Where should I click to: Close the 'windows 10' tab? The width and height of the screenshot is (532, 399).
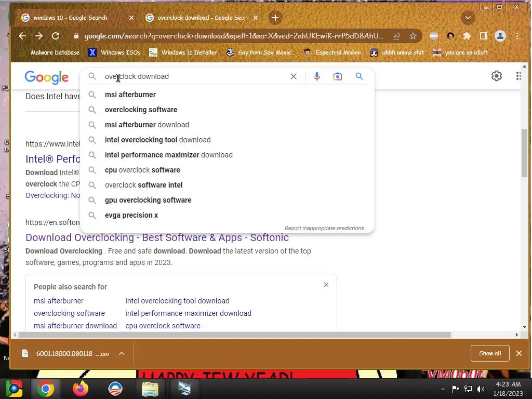(131, 18)
